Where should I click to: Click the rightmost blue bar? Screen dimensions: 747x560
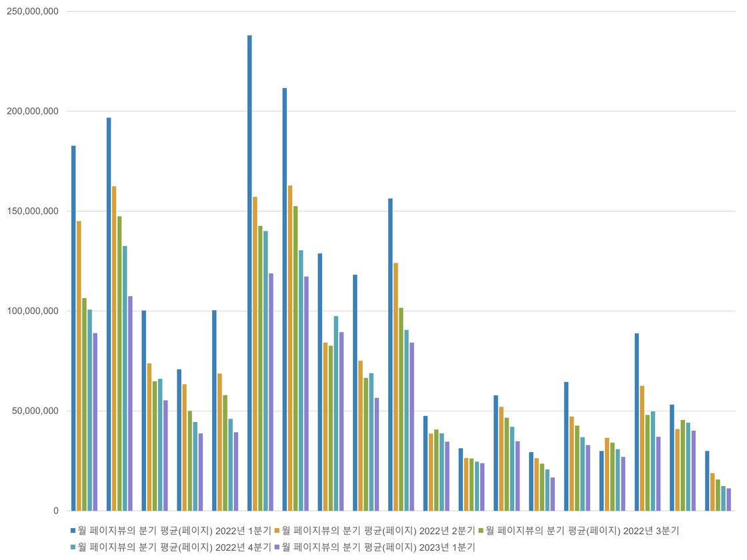708,481
